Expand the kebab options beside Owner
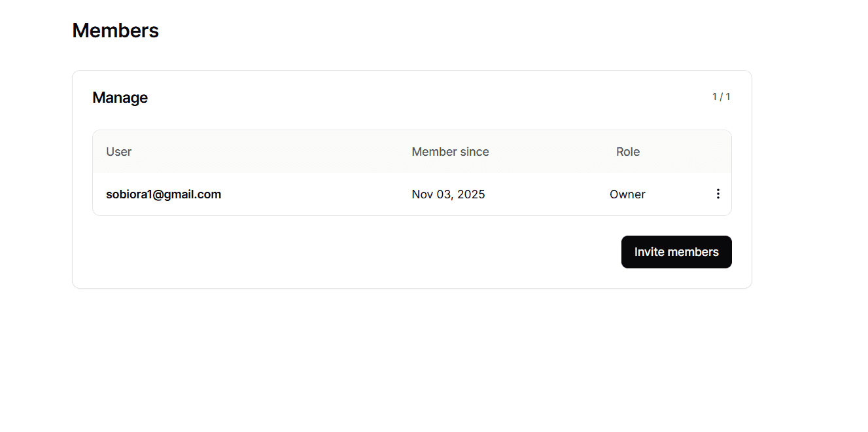The image size is (868, 432). tap(718, 194)
